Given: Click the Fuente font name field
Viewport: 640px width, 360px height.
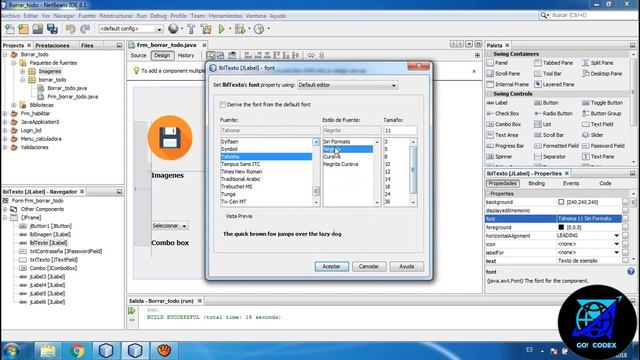Looking at the screenshot, I should click(x=270, y=131).
